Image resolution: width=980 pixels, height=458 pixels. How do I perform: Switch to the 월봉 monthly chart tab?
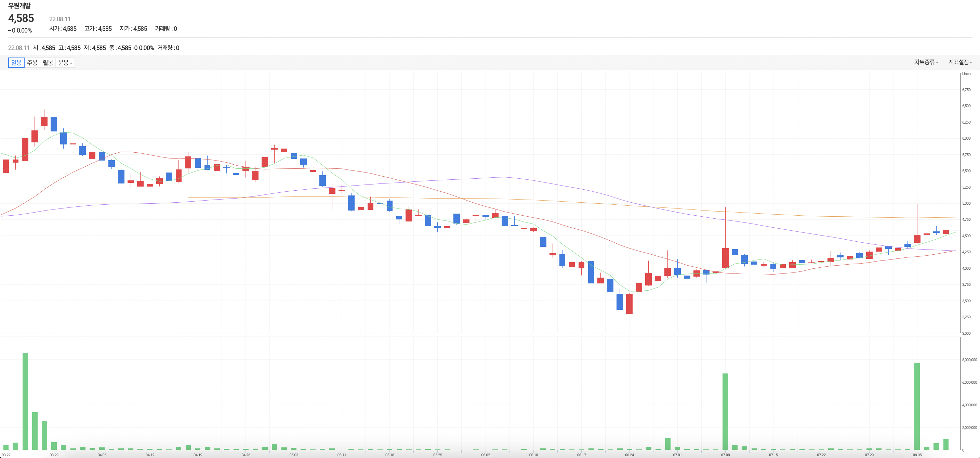48,63
